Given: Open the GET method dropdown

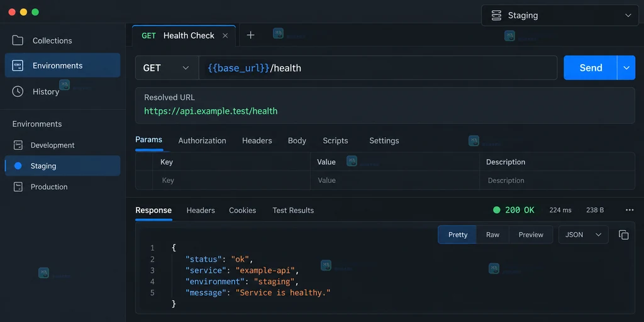Looking at the screenshot, I should [x=167, y=68].
